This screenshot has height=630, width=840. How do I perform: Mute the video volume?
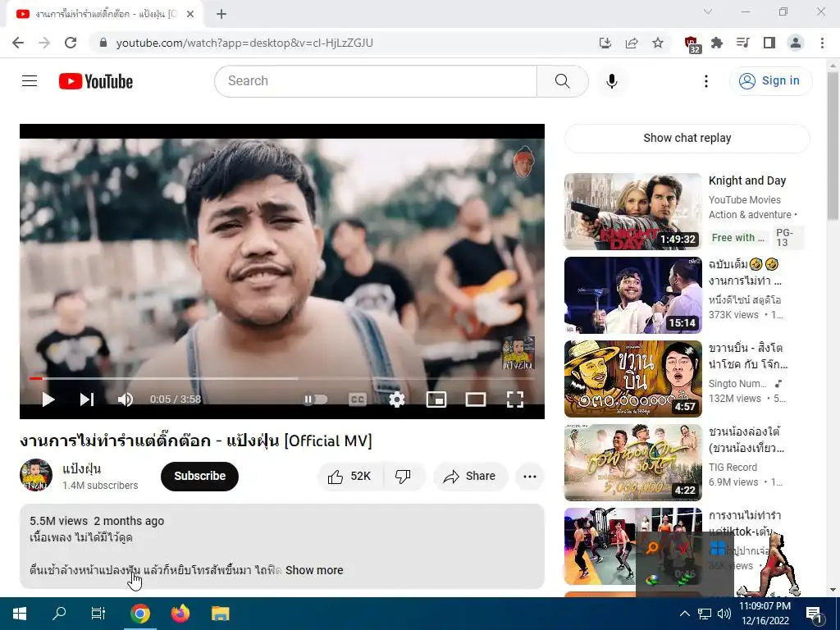(126, 399)
